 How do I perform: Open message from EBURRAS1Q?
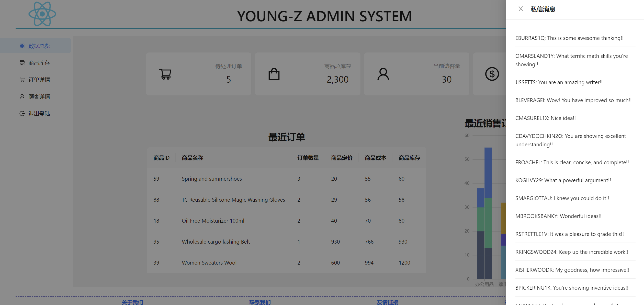click(x=569, y=38)
